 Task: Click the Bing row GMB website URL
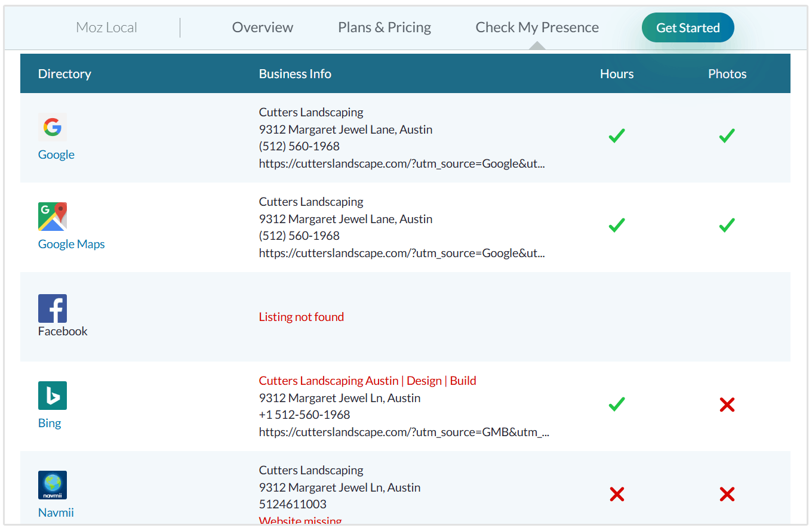(404, 432)
